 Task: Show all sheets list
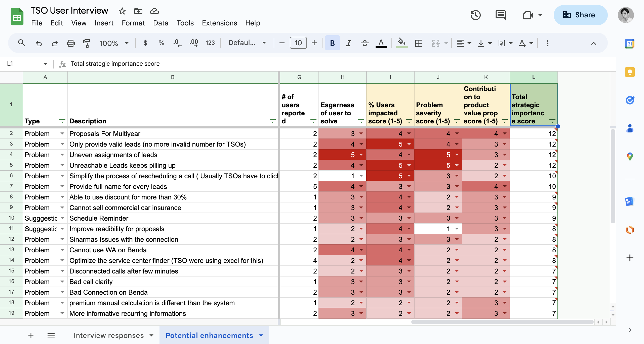(x=51, y=335)
